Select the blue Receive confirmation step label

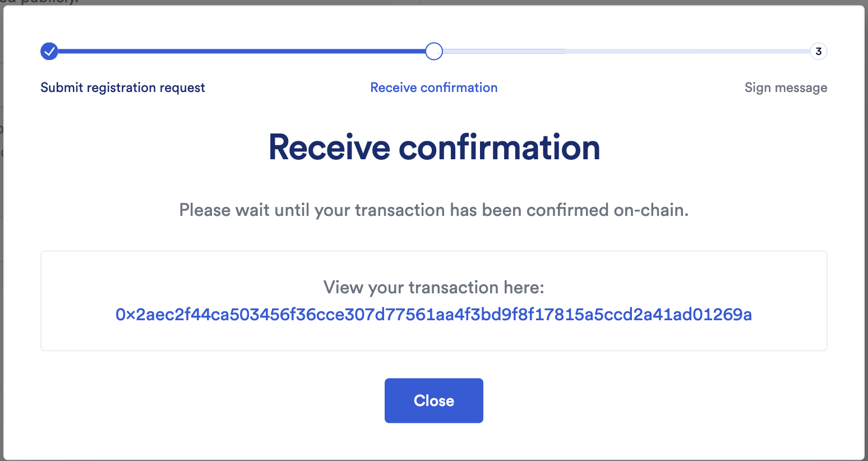[434, 87]
